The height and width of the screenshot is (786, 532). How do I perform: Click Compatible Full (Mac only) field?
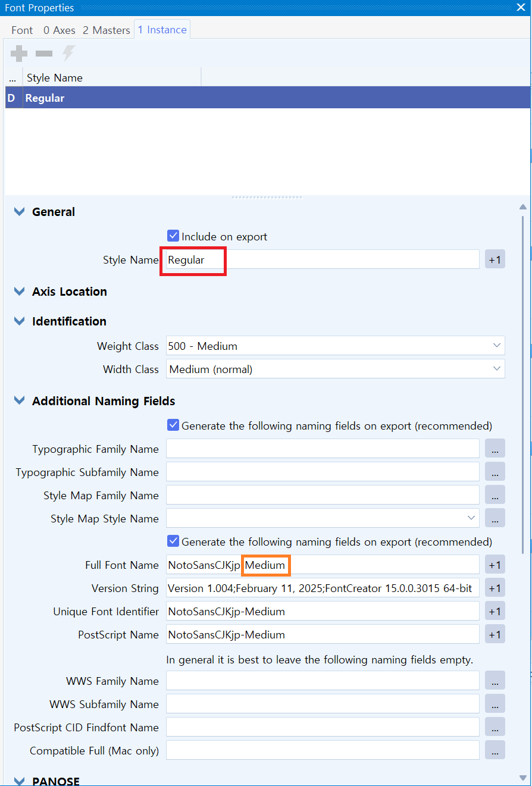click(323, 750)
